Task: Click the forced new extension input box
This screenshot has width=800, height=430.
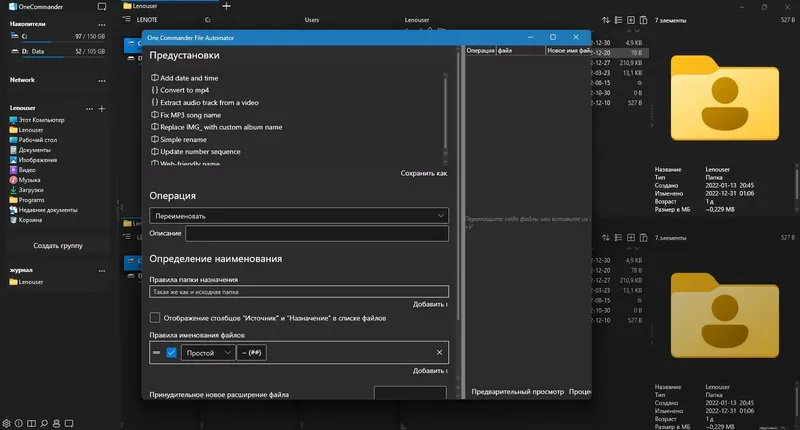Action: point(410,393)
